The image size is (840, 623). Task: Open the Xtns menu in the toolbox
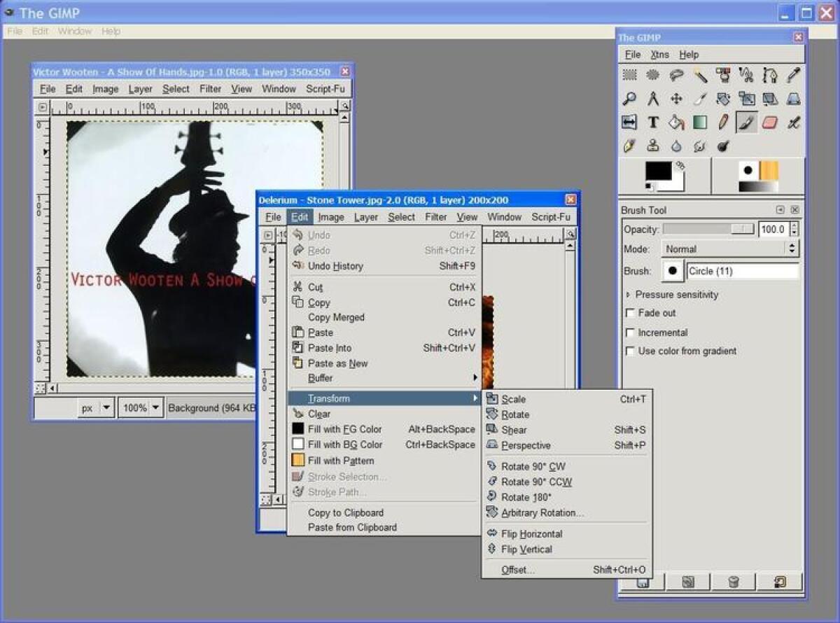(659, 54)
